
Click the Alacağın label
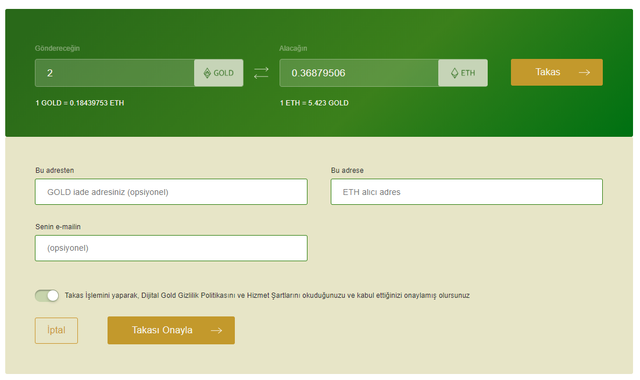pos(293,48)
